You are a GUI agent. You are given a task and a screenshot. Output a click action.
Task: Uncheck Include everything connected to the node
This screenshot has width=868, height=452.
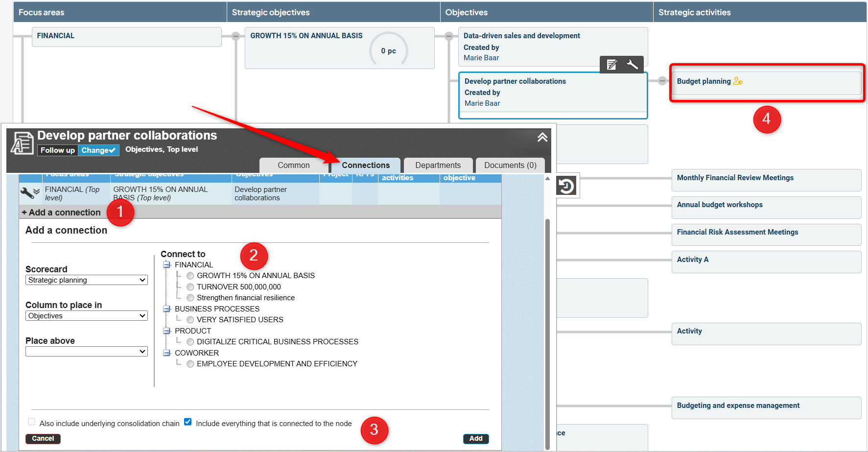tap(188, 422)
